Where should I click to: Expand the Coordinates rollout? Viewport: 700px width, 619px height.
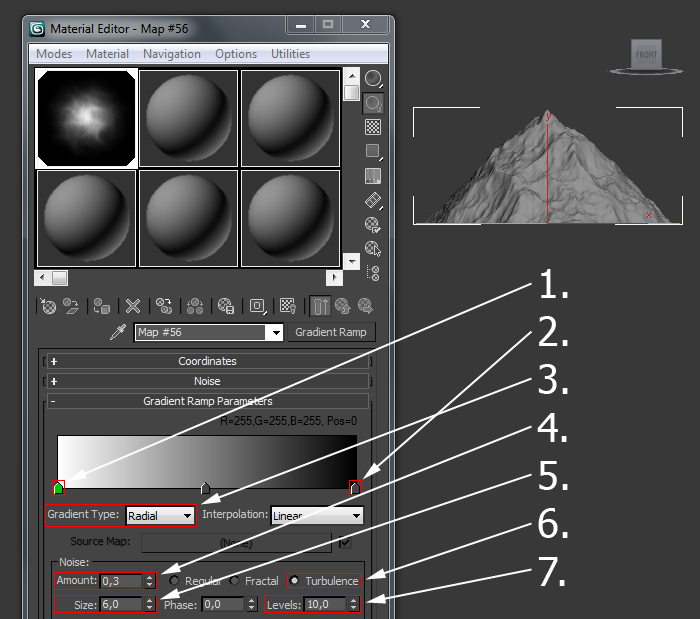207,361
